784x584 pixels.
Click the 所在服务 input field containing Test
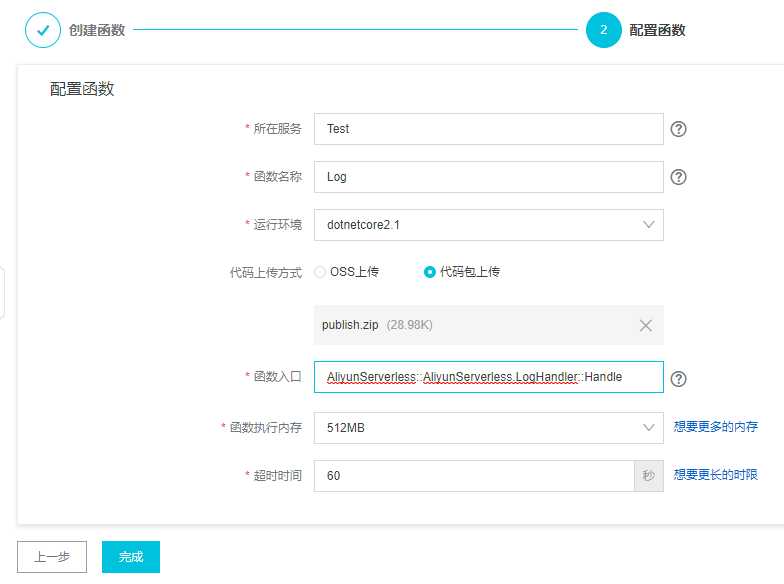(x=488, y=129)
